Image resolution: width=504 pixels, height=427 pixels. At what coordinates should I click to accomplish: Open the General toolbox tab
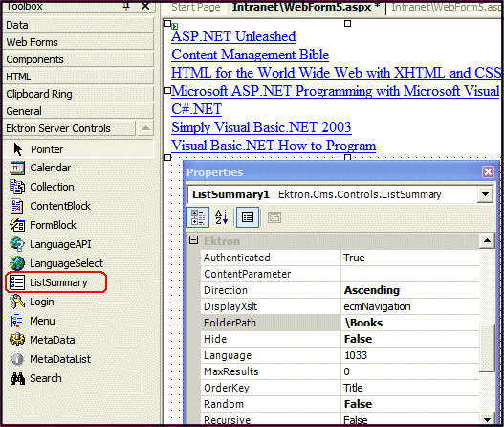(x=78, y=111)
